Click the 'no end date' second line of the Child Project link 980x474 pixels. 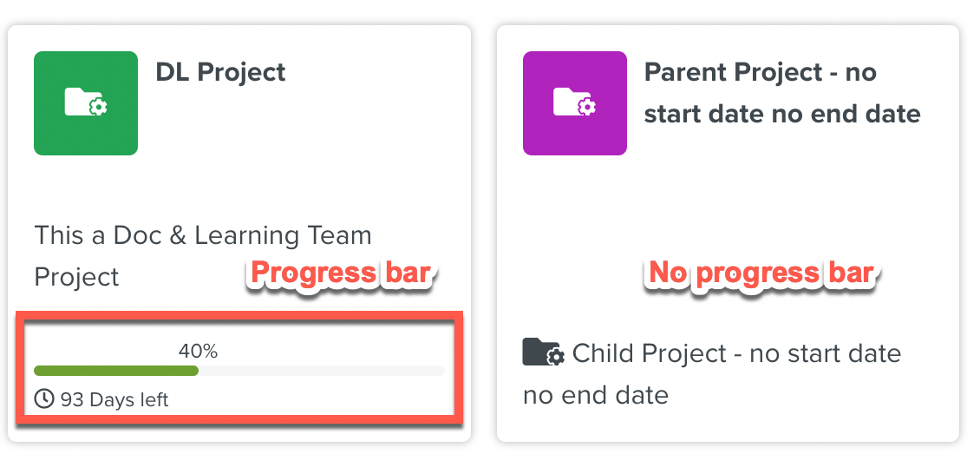tap(596, 396)
